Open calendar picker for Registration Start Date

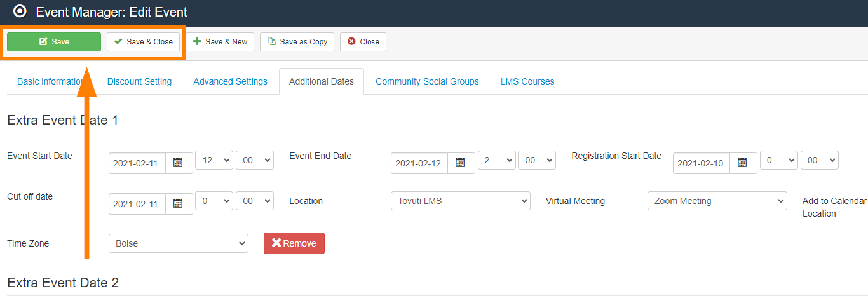click(x=743, y=163)
